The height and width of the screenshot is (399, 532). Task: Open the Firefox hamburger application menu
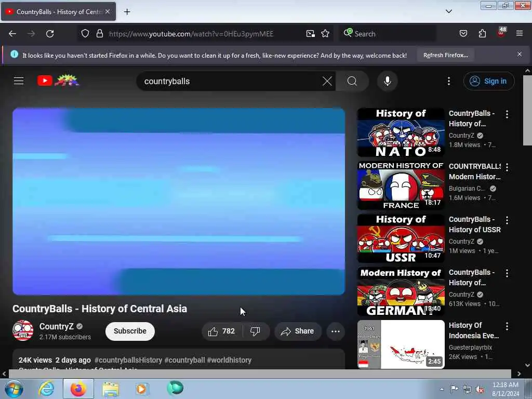coord(519,33)
